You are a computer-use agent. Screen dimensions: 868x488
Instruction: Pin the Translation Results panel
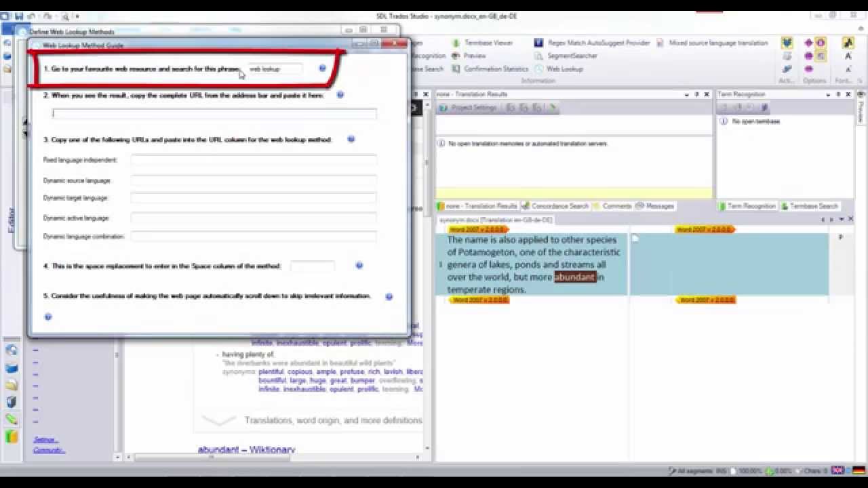point(696,94)
